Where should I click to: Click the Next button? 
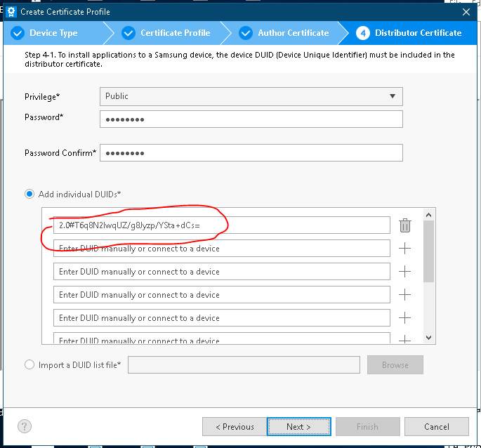pos(299,426)
